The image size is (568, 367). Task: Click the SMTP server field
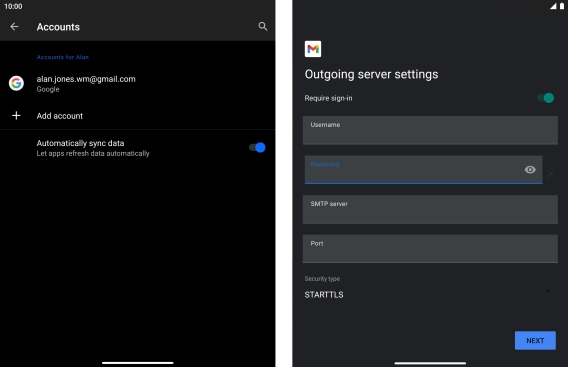430,209
